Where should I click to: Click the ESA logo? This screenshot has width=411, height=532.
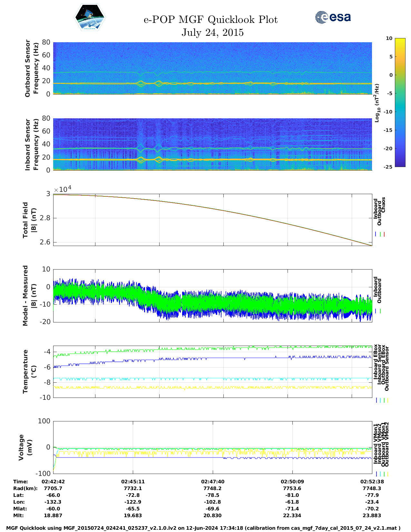[333, 17]
